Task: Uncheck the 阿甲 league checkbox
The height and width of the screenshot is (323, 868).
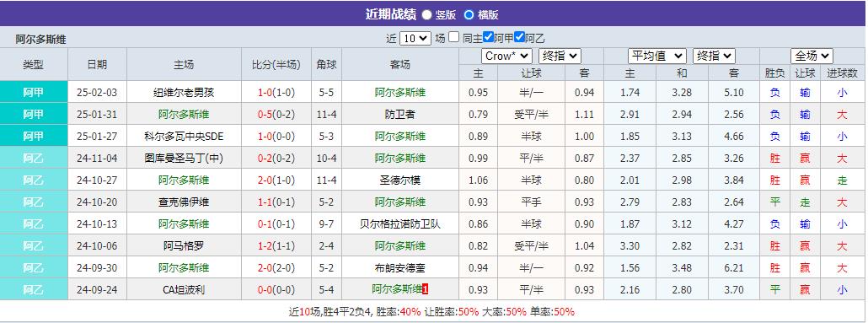Action: (488, 37)
